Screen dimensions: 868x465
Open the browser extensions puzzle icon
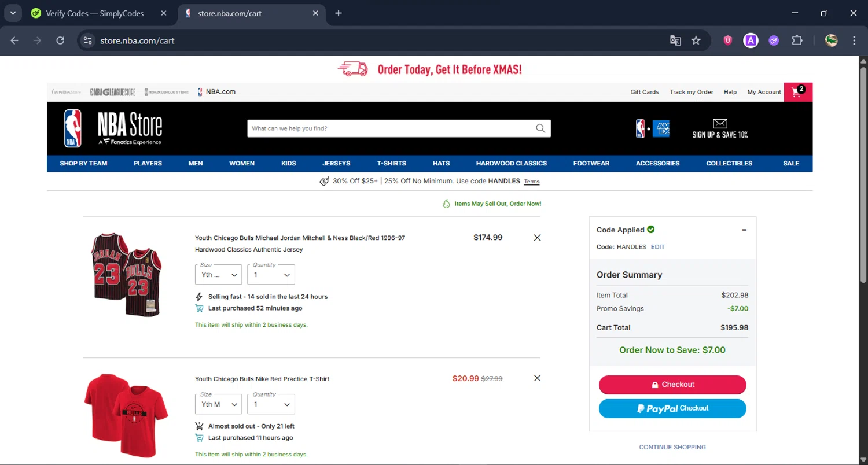point(797,40)
